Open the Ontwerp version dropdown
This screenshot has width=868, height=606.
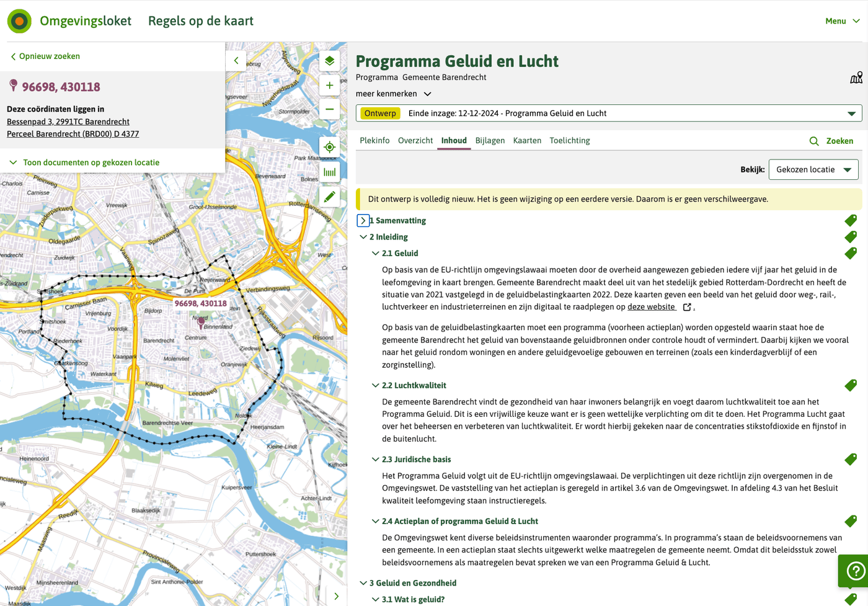(609, 113)
